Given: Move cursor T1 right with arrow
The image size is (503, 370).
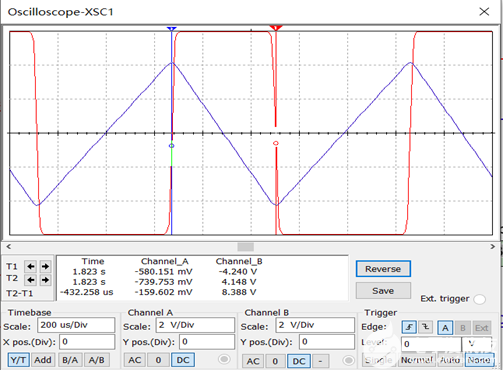Looking at the screenshot, I should [45, 266].
